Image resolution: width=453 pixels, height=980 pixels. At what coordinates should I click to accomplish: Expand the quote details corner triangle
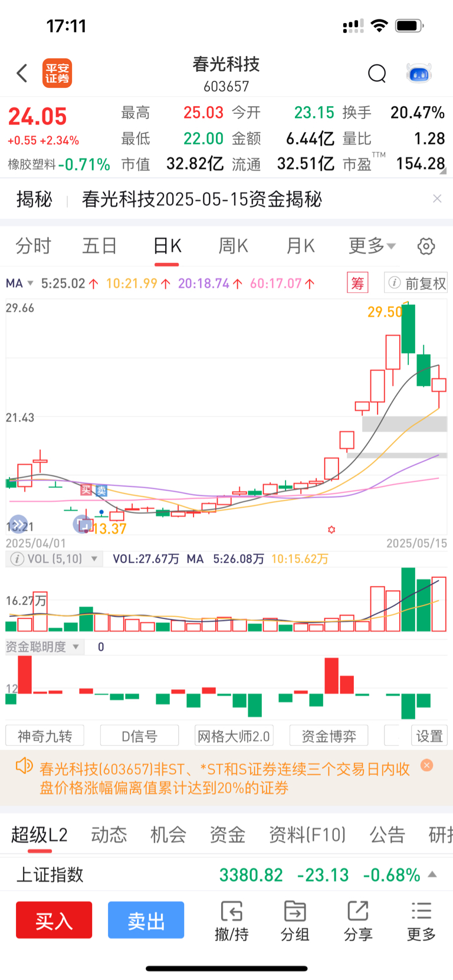[443, 172]
